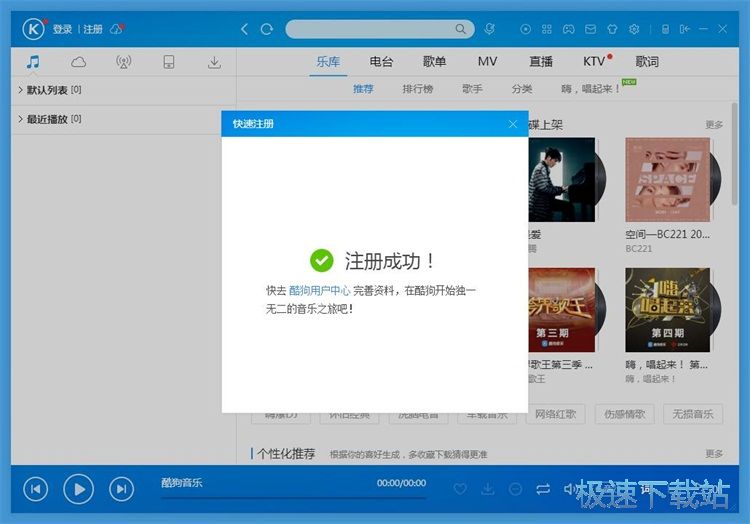Open the 歌王 第三期 album cover
Image resolution: width=750 pixels, height=524 pixels.
562,310
